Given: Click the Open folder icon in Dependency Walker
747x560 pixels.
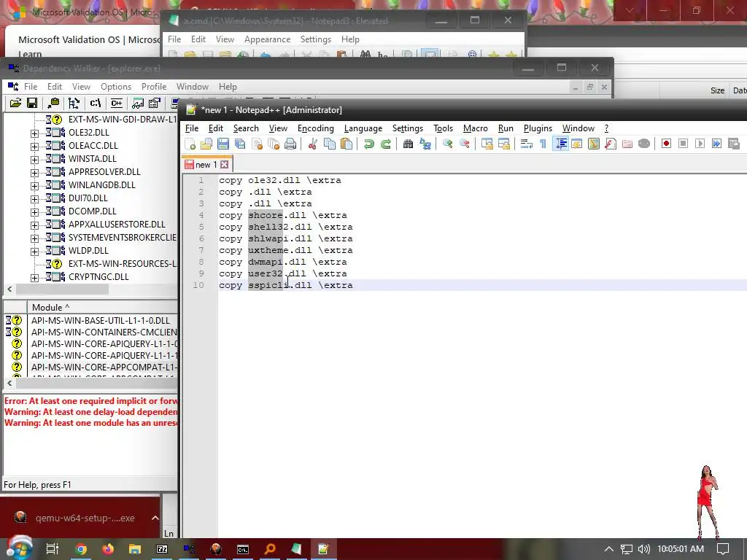Looking at the screenshot, I should pos(15,103).
